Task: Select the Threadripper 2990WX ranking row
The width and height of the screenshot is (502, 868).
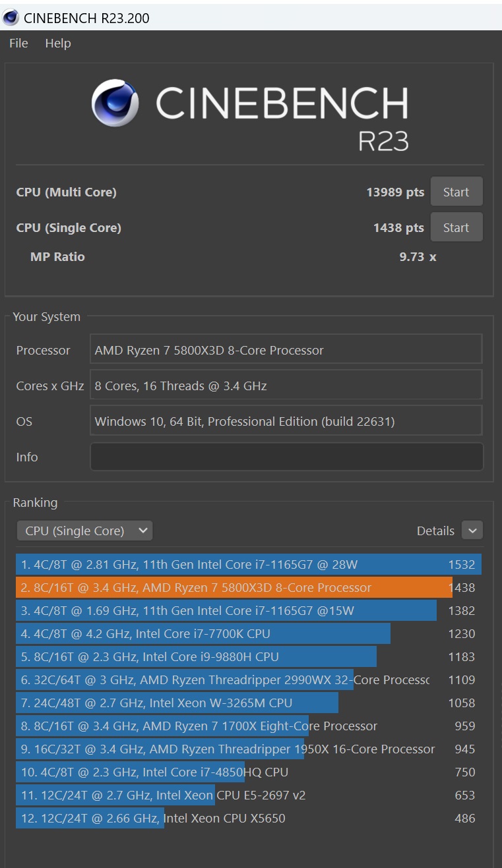Action: (x=249, y=680)
